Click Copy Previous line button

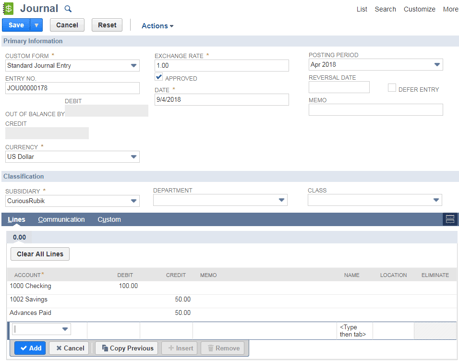coord(127,348)
